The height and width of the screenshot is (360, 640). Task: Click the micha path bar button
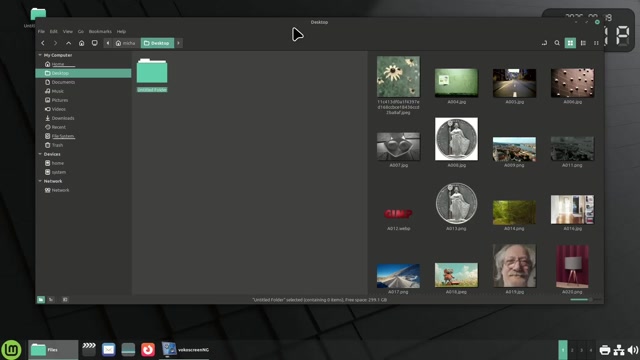pos(125,43)
